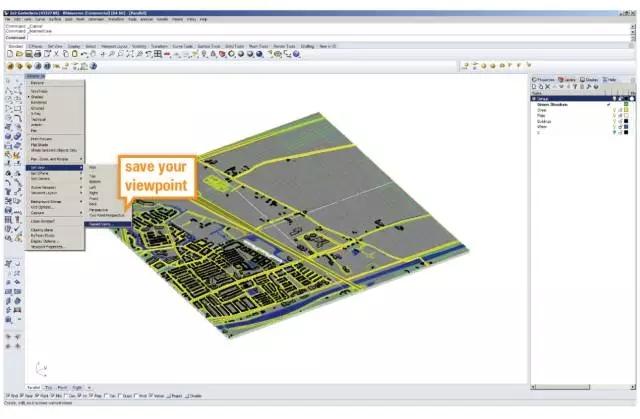Select the Pan hand tool
This screenshot has width=640, height=419.
tap(93, 54)
